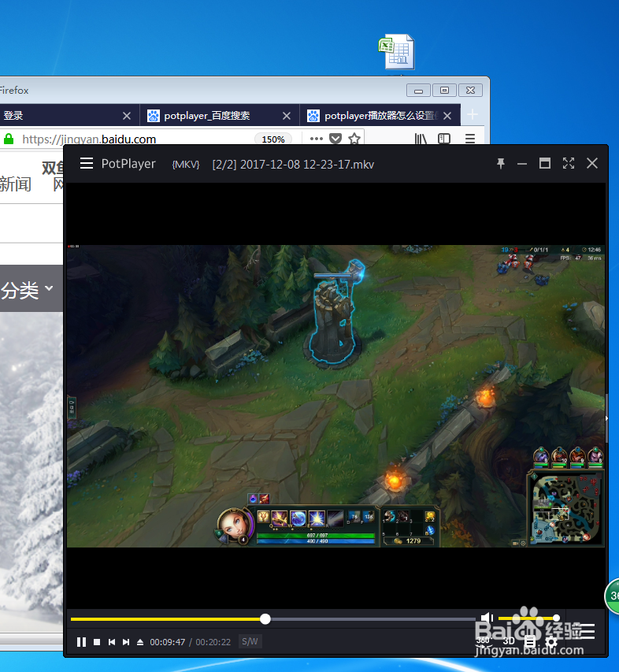619x672 pixels.
Task: Close the potplayer_百度搜索 tab
Action: (x=287, y=116)
